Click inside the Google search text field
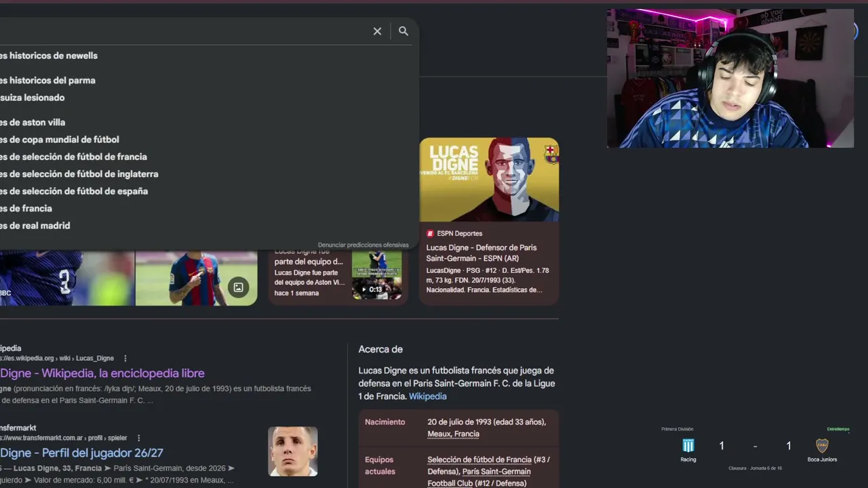 pyautogui.click(x=183, y=31)
